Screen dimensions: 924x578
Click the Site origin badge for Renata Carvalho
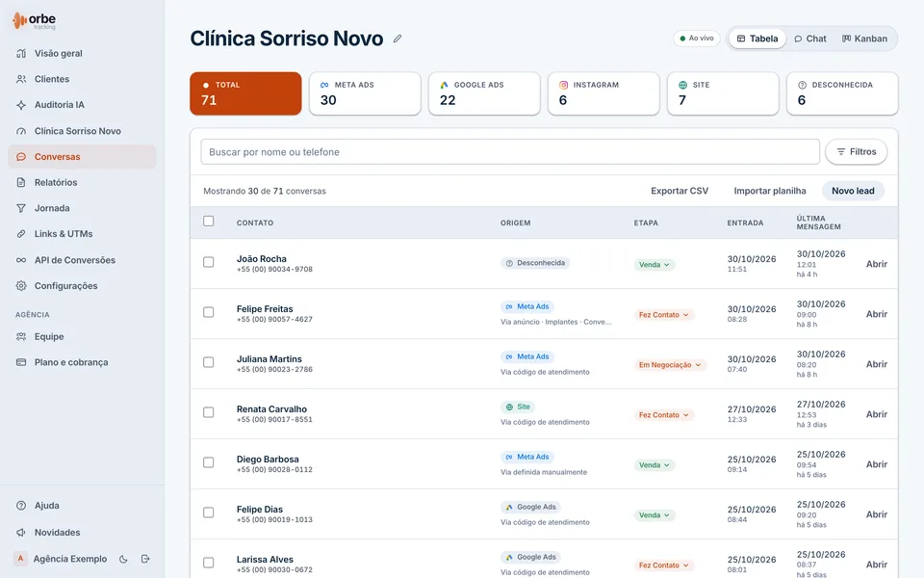pos(518,407)
